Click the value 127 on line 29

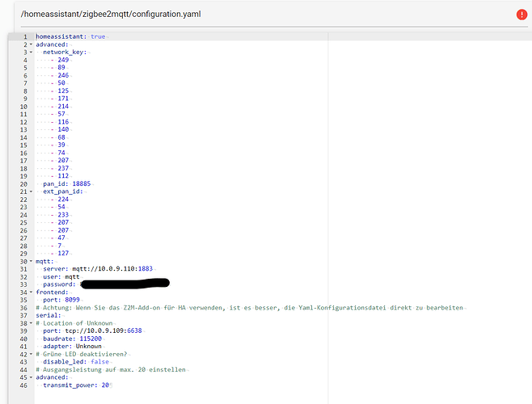coord(63,254)
